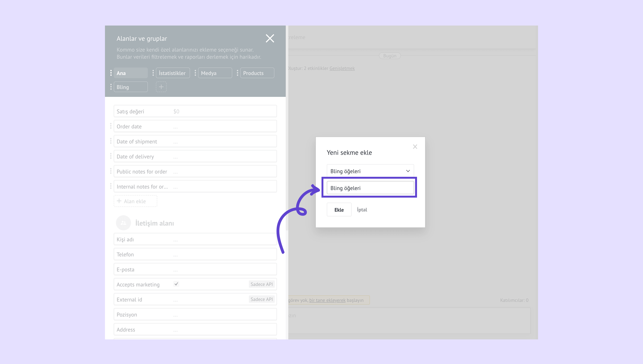The height and width of the screenshot is (364, 643).
Task: Click drag handle left of Order date
Action: 111,126
